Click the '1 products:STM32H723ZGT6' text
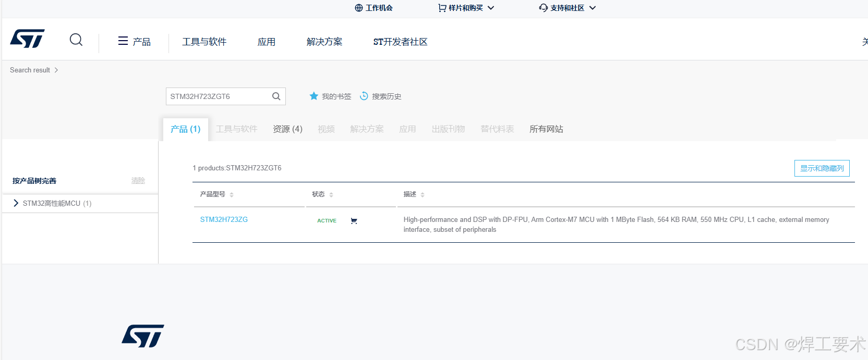The image size is (868, 360). [237, 168]
